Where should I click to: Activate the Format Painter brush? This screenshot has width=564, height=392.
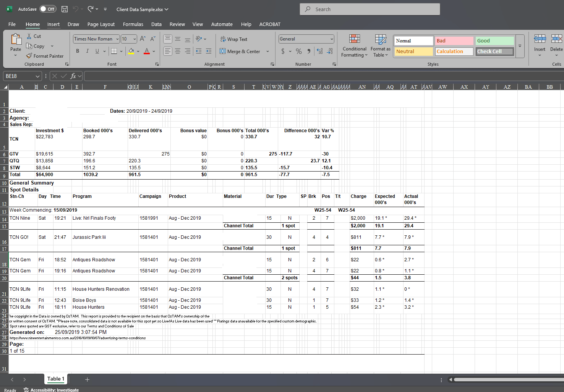tap(29, 56)
